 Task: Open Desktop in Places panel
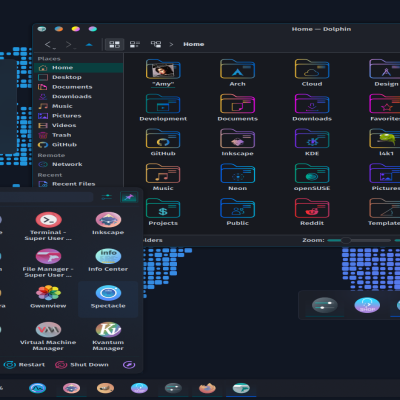pyautogui.click(x=79, y=77)
